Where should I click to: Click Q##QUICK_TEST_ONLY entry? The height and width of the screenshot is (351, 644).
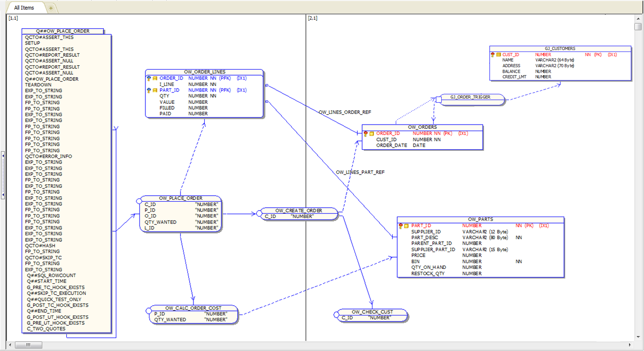(54, 299)
